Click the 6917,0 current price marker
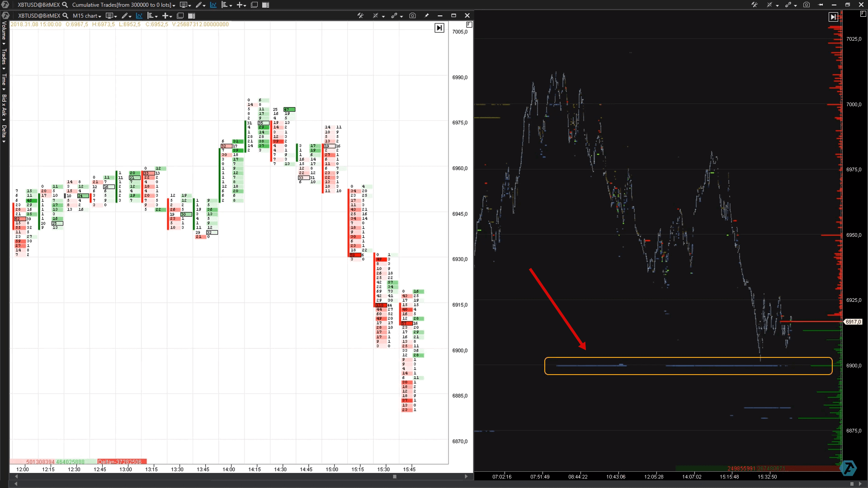Viewport: 868px width, 488px height. (x=853, y=322)
